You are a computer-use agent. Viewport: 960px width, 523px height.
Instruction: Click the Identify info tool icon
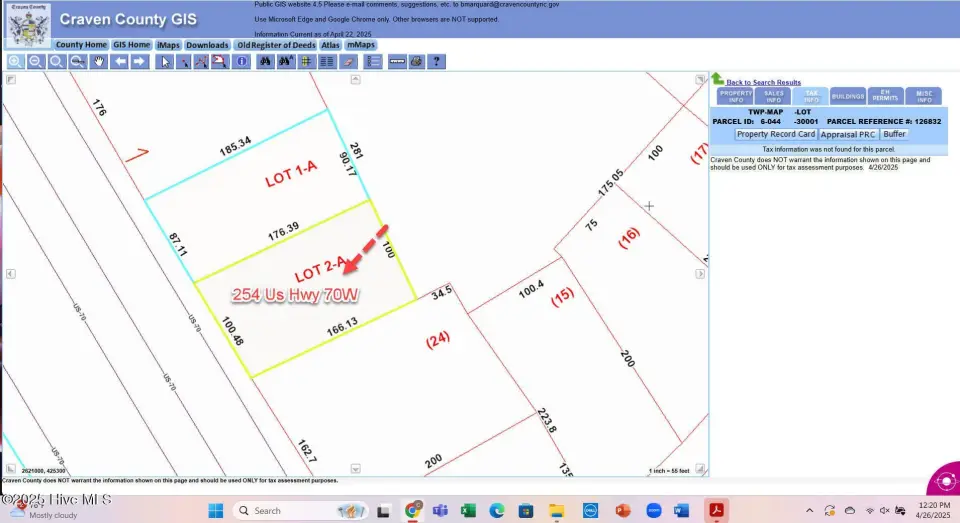tap(242, 62)
